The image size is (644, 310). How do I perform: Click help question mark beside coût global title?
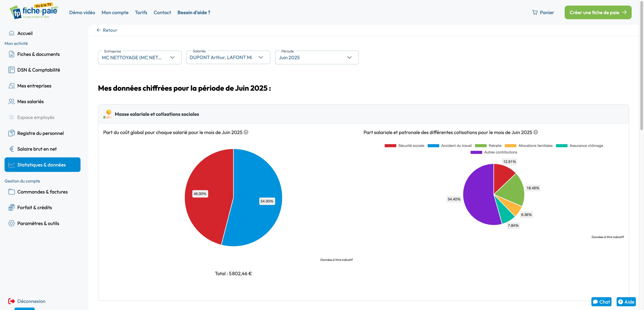(x=246, y=132)
